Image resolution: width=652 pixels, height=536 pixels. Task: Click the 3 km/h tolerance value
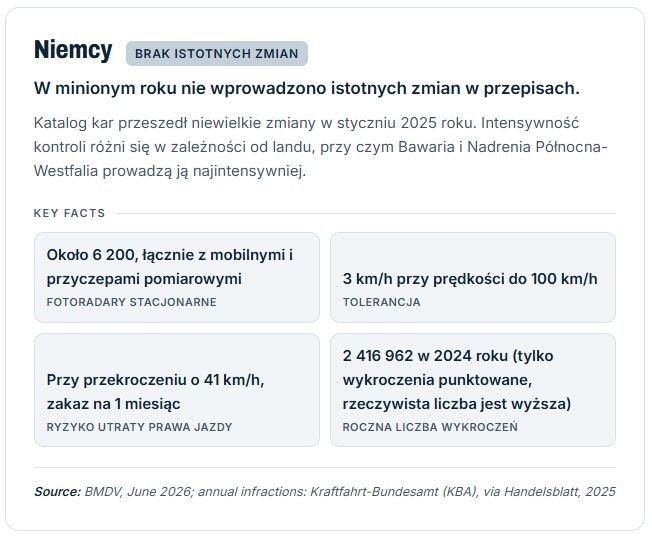[x=470, y=279]
